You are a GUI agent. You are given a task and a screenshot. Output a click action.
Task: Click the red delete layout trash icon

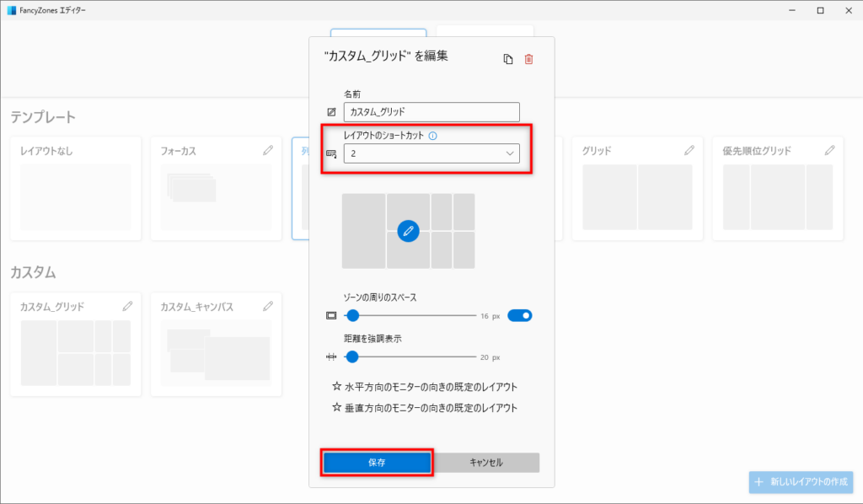click(x=528, y=59)
